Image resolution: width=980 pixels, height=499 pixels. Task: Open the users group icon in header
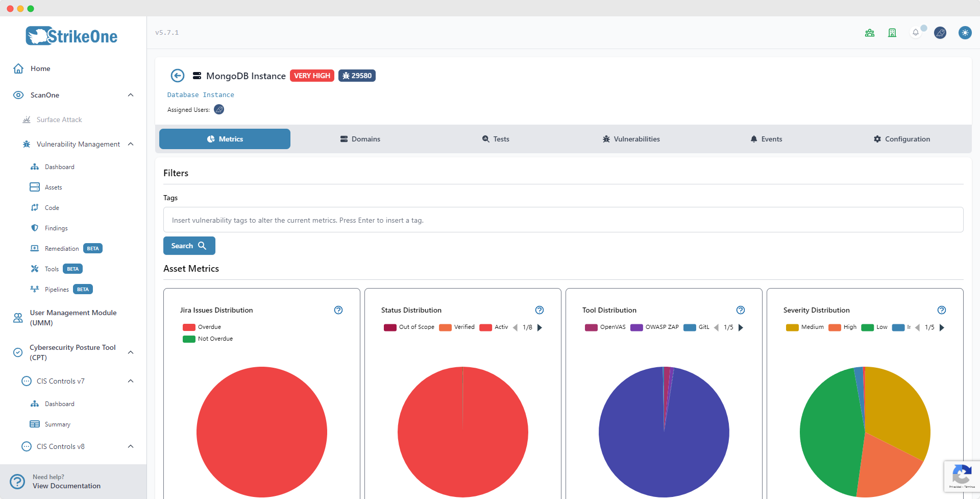coord(870,33)
